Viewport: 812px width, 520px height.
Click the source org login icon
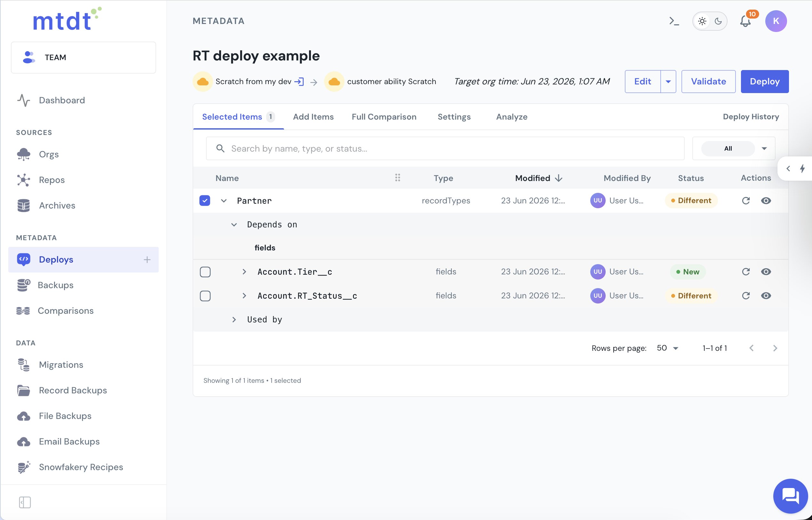click(x=299, y=81)
